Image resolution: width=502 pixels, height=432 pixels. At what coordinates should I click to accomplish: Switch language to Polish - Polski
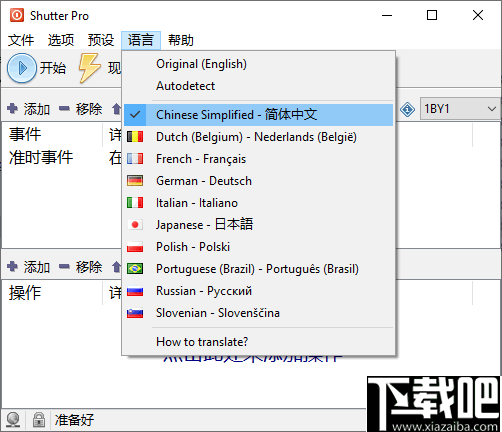click(x=259, y=247)
